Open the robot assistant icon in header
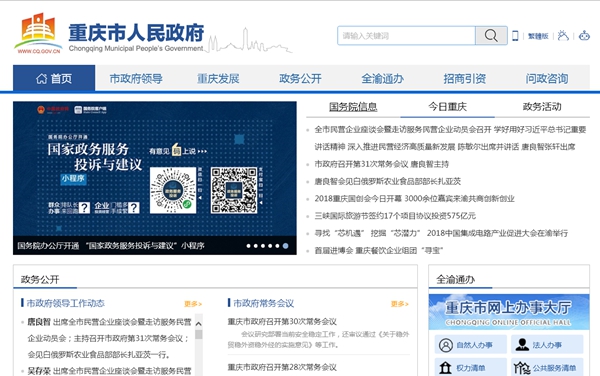This screenshot has height=376, width=600. coord(584,36)
